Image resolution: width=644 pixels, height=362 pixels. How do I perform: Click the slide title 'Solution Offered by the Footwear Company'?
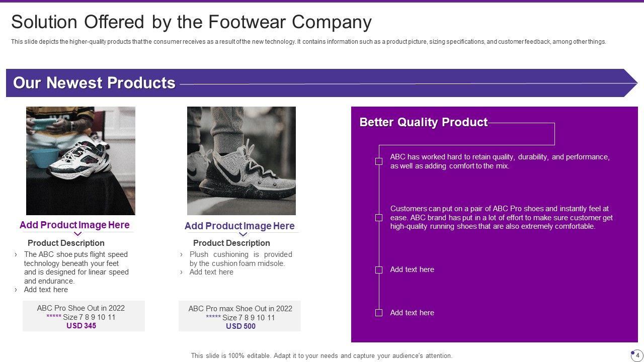(191, 22)
